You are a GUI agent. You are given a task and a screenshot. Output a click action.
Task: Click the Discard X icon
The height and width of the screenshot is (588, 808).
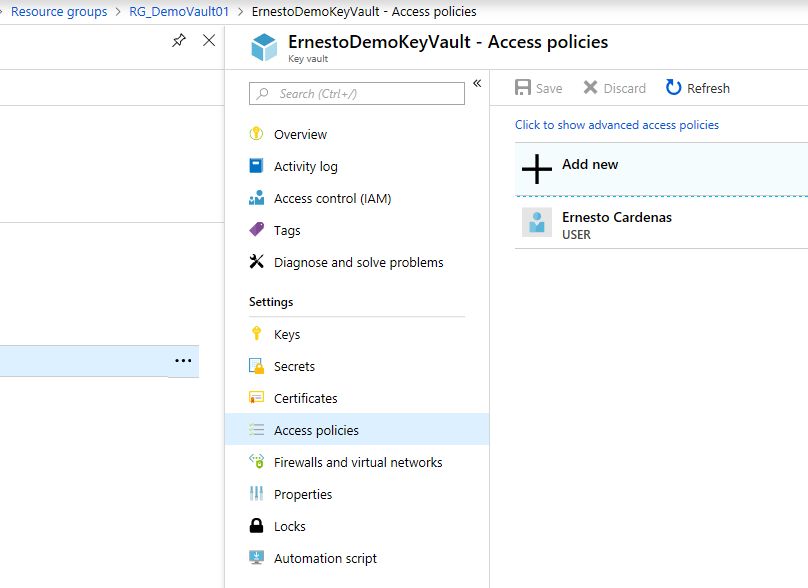[591, 88]
